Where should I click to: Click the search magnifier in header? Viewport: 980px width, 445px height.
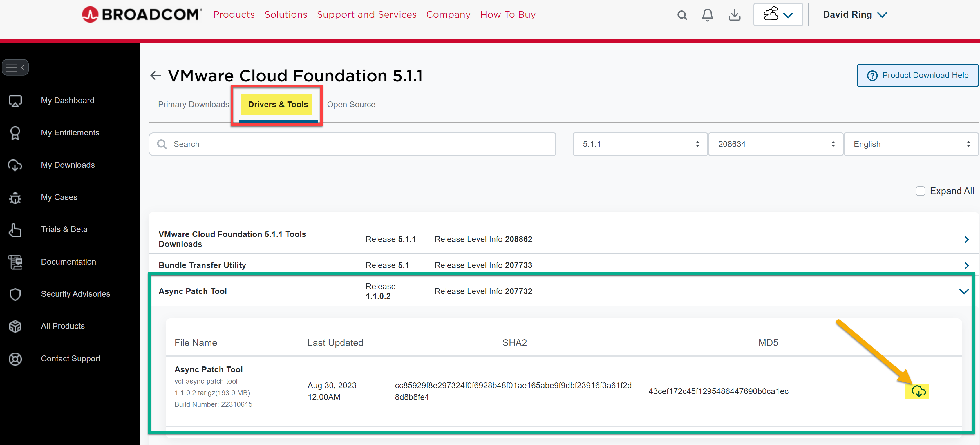coord(682,15)
